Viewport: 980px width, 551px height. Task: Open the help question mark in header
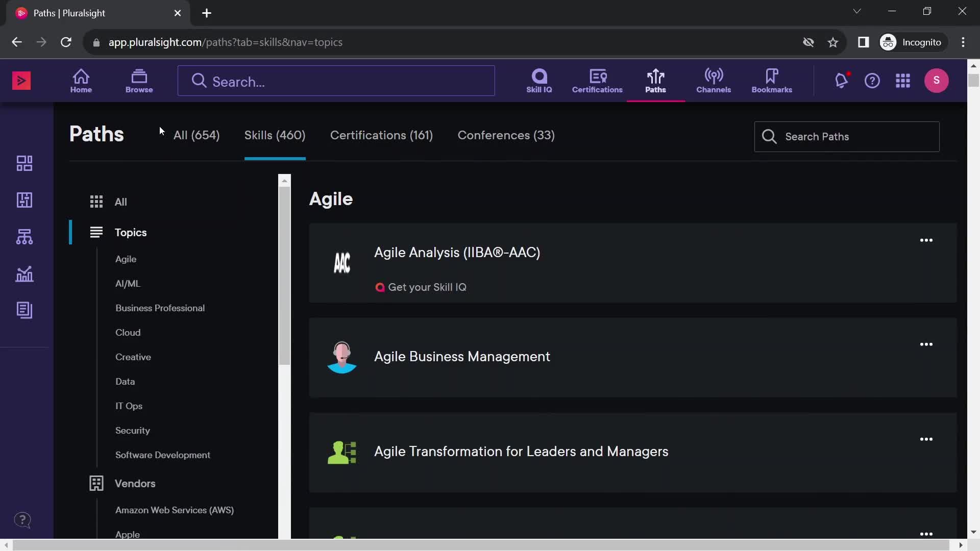[x=872, y=81]
